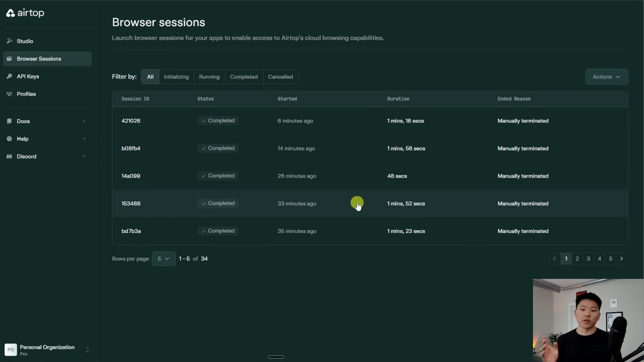This screenshot has height=362, width=644.
Task: Open the Actions dropdown
Action: point(607,77)
